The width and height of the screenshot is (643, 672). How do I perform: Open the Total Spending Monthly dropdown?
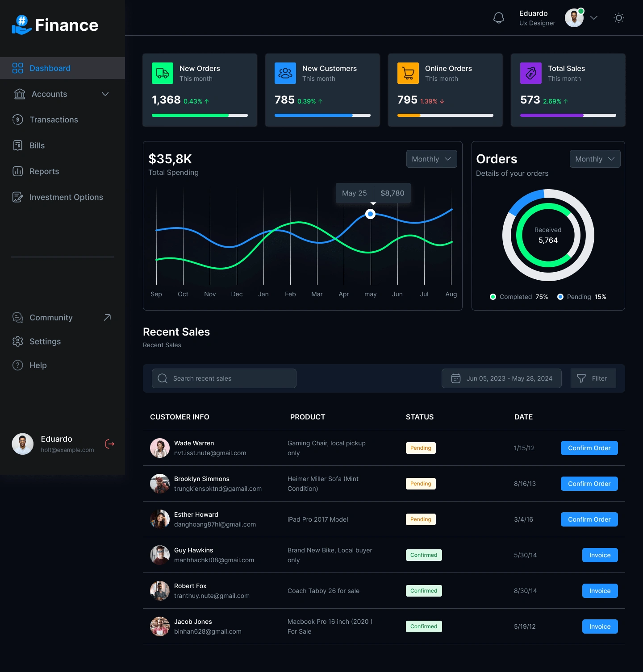(x=432, y=159)
